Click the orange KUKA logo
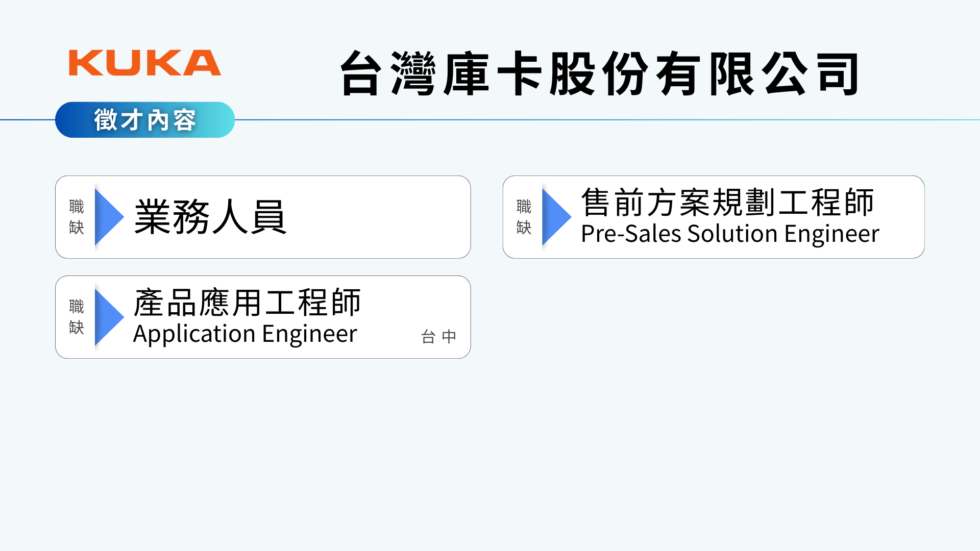This screenshot has height=551, width=980. pyautogui.click(x=145, y=63)
